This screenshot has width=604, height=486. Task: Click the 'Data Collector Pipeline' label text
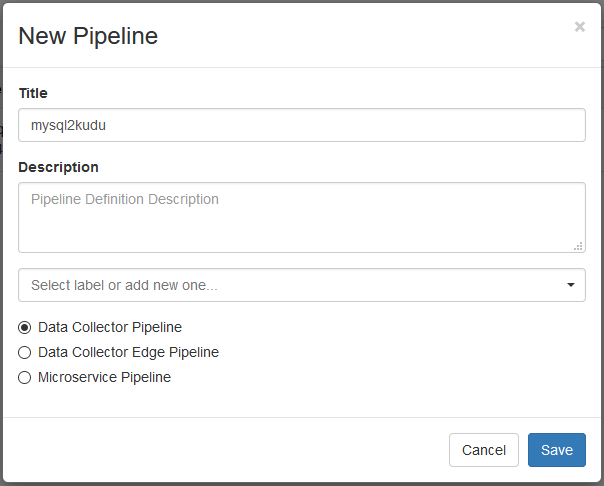pos(110,327)
